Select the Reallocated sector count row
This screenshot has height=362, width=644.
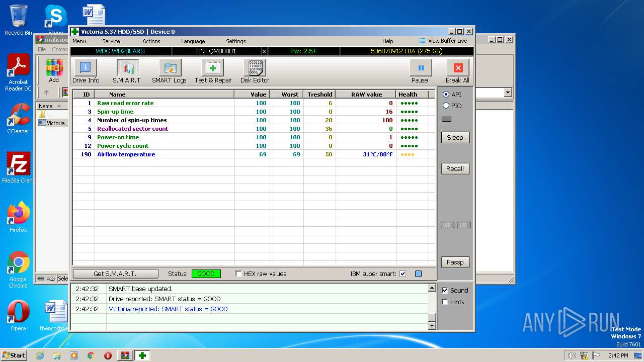point(254,129)
